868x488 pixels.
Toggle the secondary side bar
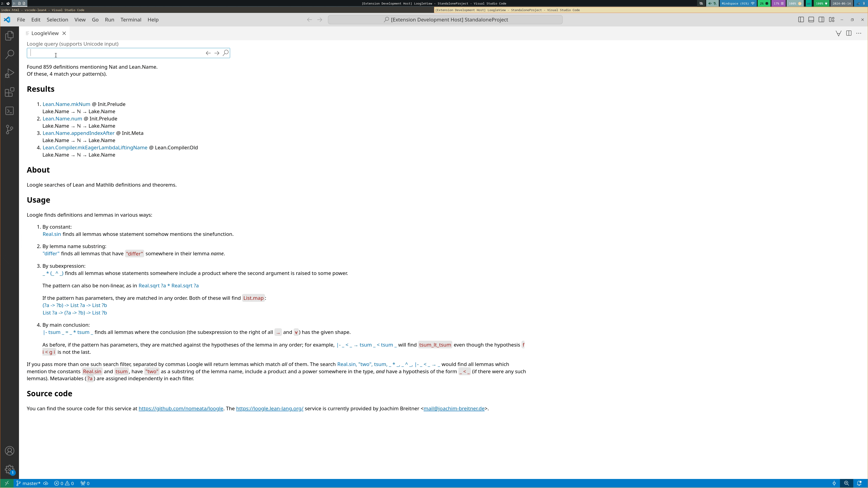click(x=821, y=19)
